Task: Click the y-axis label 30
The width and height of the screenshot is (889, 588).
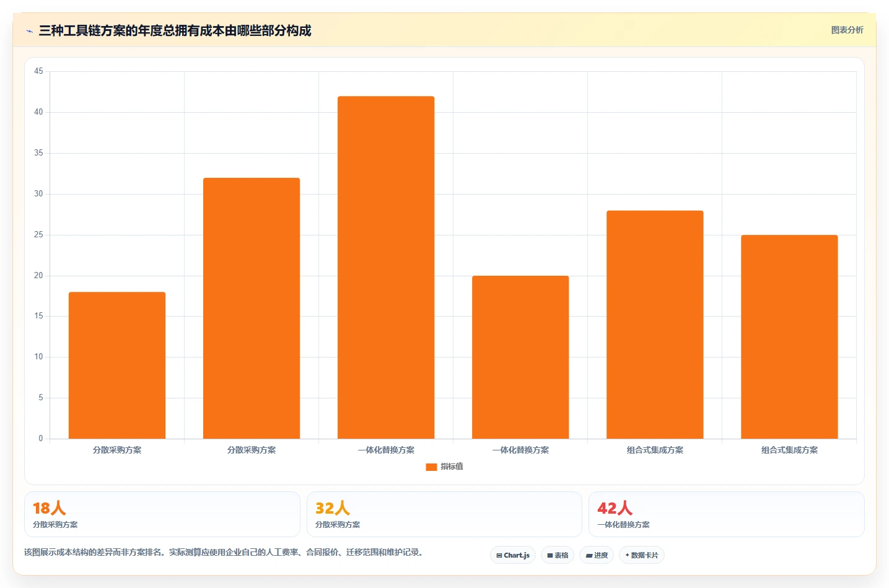Action: [38, 194]
